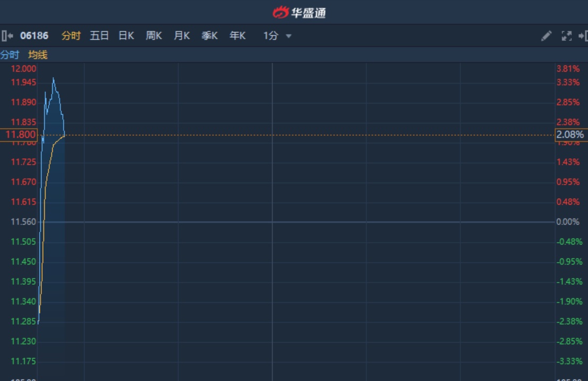Screen dimensions: 588x381
Task: Toggle the 均线 average line legend
Action: pyautogui.click(x=38, y=55)
